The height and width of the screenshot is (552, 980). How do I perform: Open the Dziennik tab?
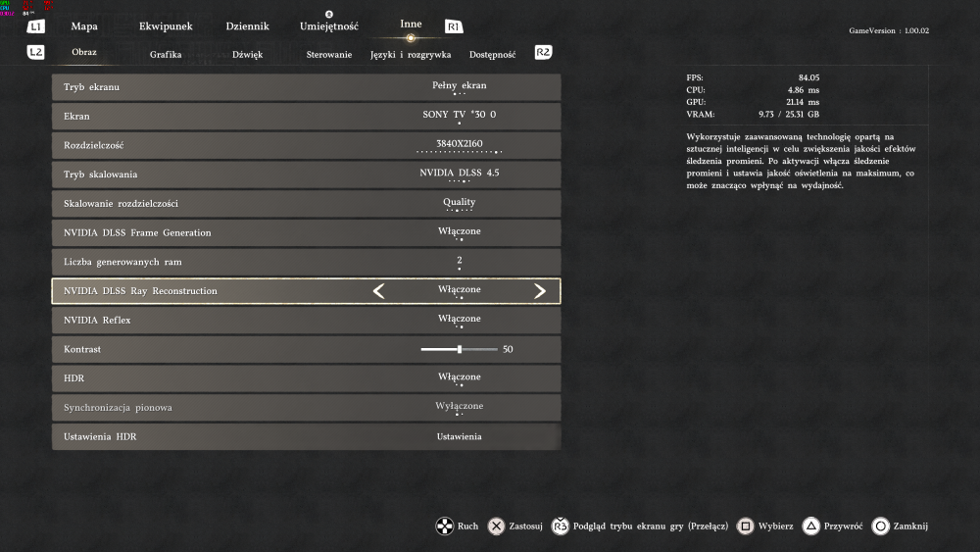[x=248, y=26]
